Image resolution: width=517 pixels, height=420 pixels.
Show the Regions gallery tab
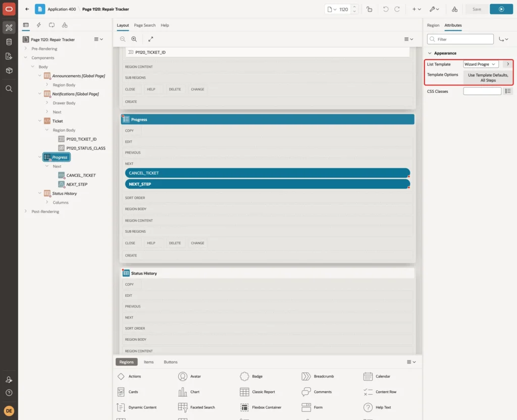[x=127, y=362]
